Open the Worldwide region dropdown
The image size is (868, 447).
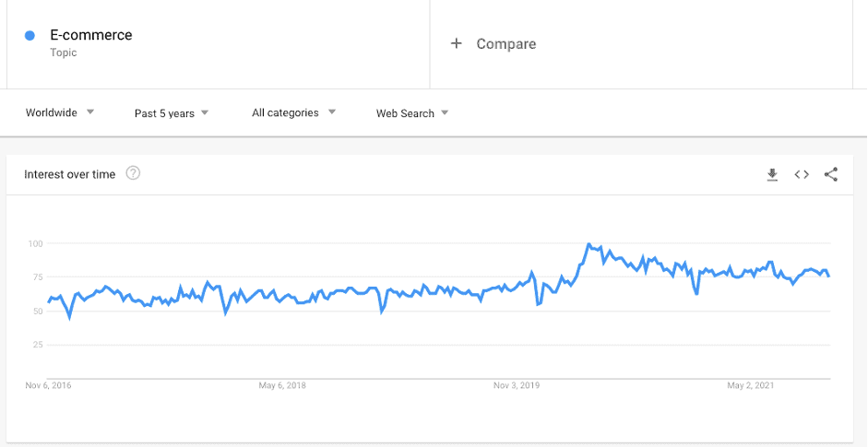(60, 112)
